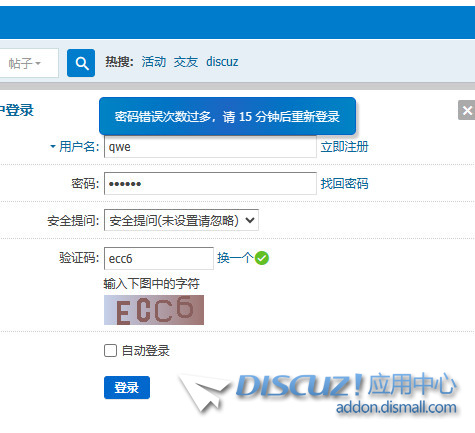Enable the 自动登录 checkbox

[110, 351]
